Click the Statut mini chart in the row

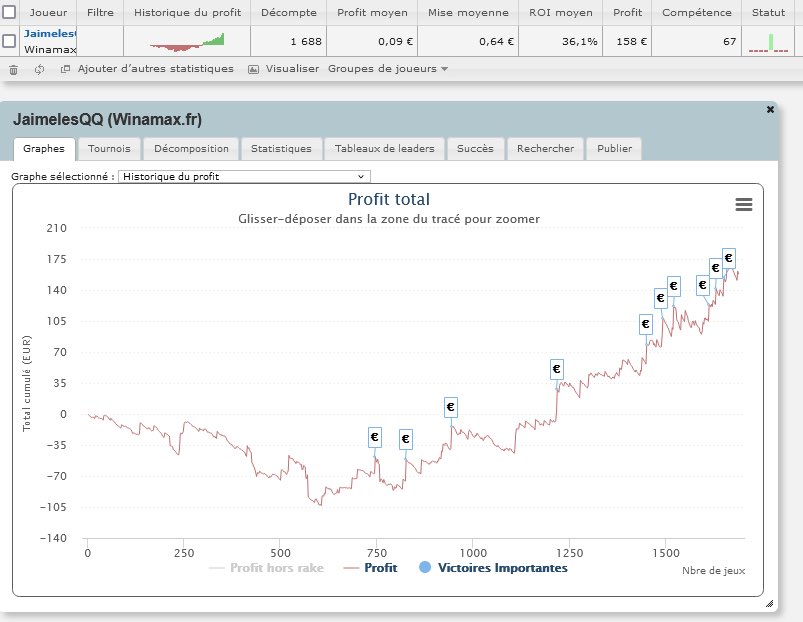768,42
